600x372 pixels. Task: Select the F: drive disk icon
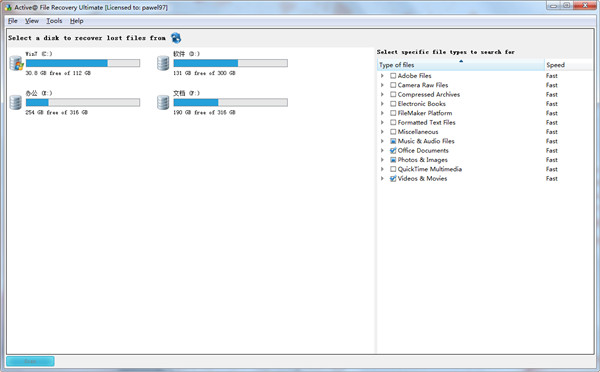(x=163, y=103)
